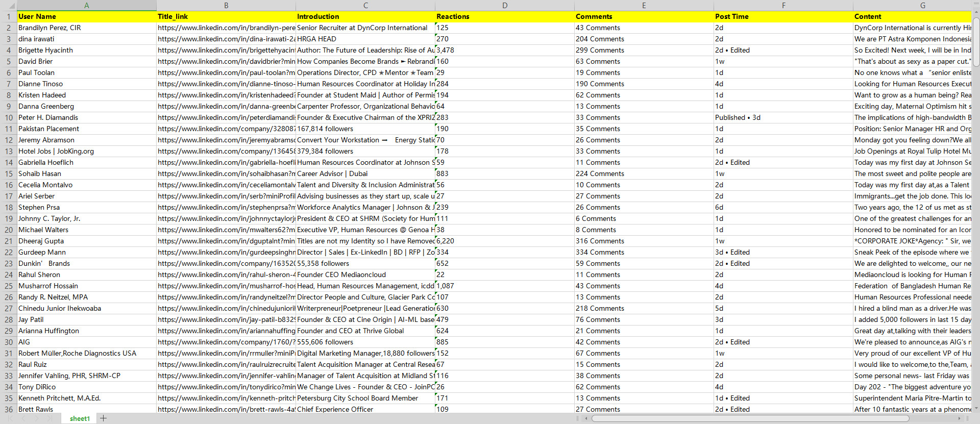Click the add new sheet plus icon
Screen dimensions: 980x424
coord(104,418)
